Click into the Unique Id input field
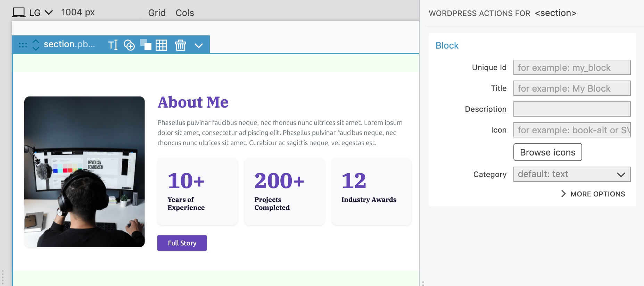This screenshot has height=286, width=644. (572, 67)
